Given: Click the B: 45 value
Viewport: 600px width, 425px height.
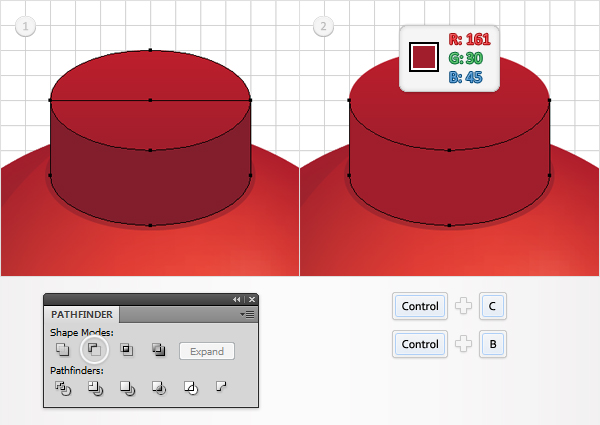Looking at the screenshot, I should pos(465,77).
